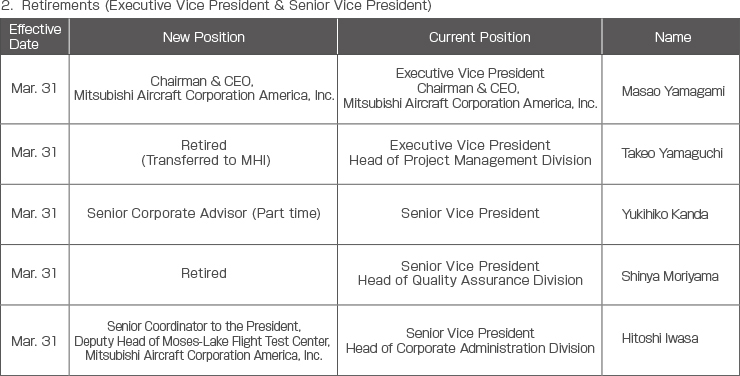
Task: Select the name Takeo Yamaguchi
Action: coord(672,153)
